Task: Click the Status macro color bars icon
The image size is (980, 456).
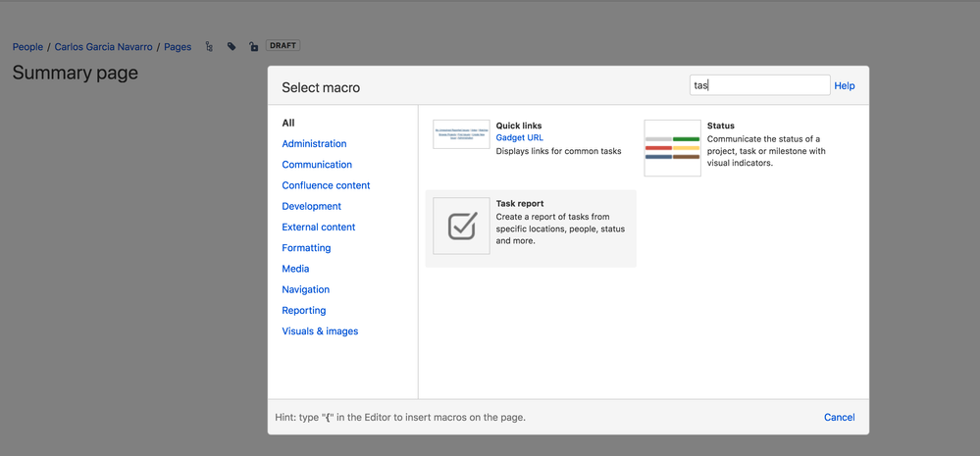Action: tap(672, 148)
